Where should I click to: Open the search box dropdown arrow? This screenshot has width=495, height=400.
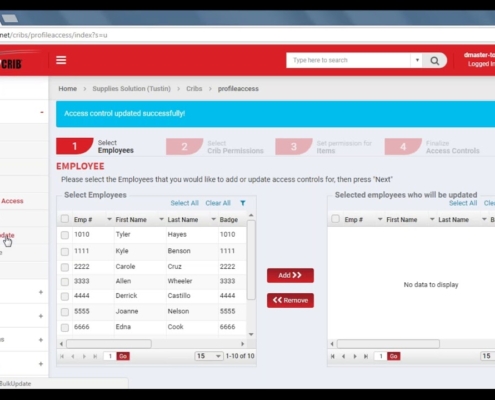click(x=417, y=60)
